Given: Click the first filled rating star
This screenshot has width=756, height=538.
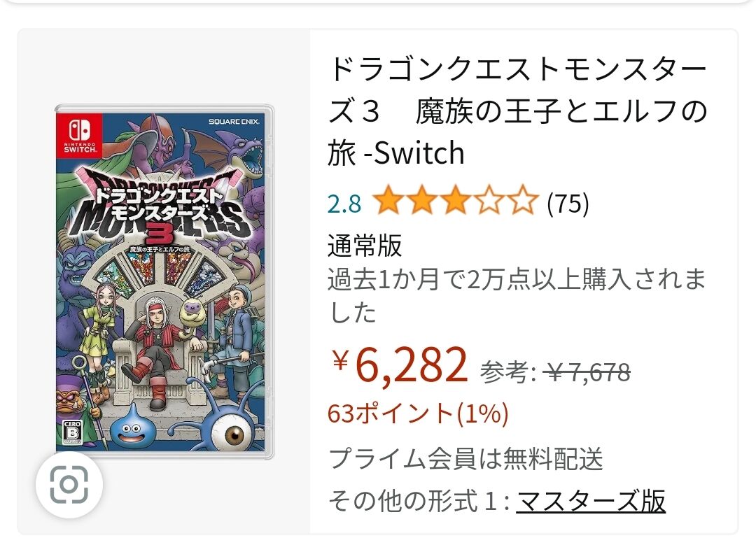Looking at the screenshot, I should 388,200.
